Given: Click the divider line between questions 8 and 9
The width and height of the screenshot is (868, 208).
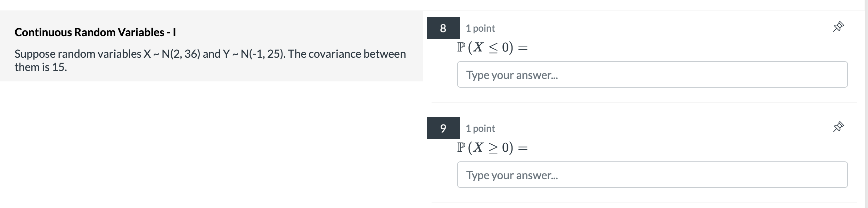Looking at the screenshot, I should click(644, 103).
